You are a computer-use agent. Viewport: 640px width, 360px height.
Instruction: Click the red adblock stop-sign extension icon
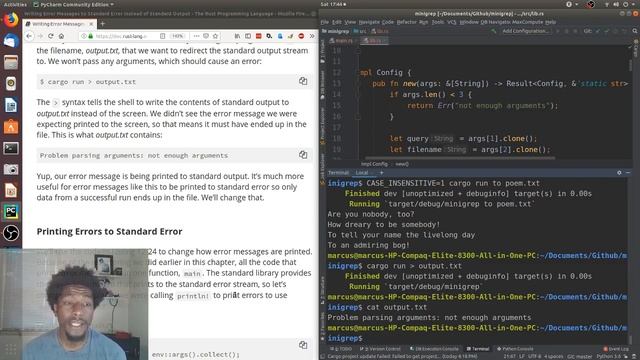coord(301,36)
